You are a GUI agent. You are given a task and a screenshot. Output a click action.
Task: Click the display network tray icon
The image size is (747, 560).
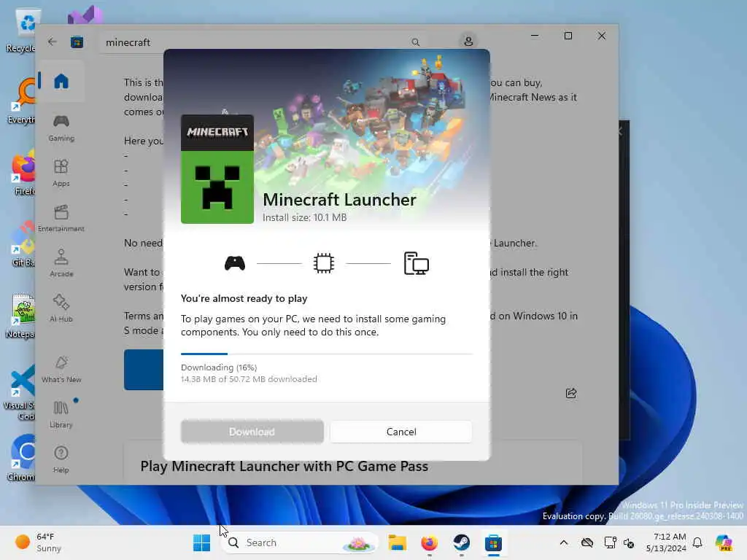coord(611,542)
